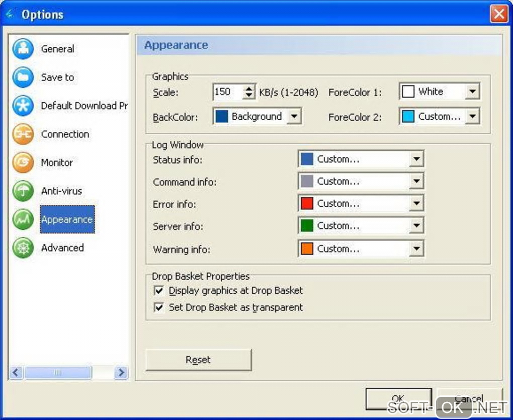Click the blue Status info swatch
This screenshot has width=513, height=420.
307,159
